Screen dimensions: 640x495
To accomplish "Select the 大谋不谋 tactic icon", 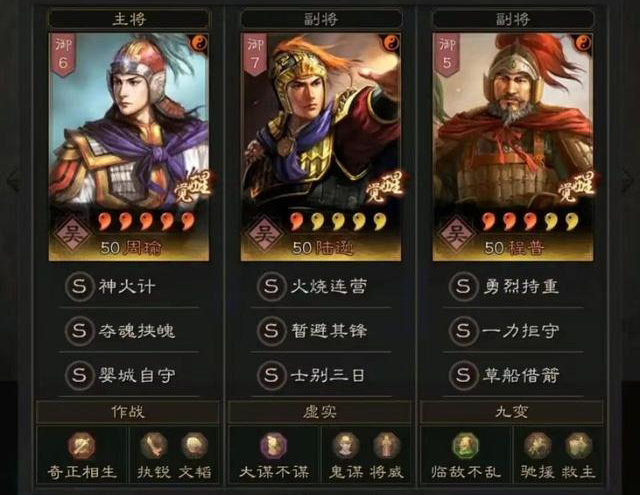I will pyautogui.click(x=273, y=446).
